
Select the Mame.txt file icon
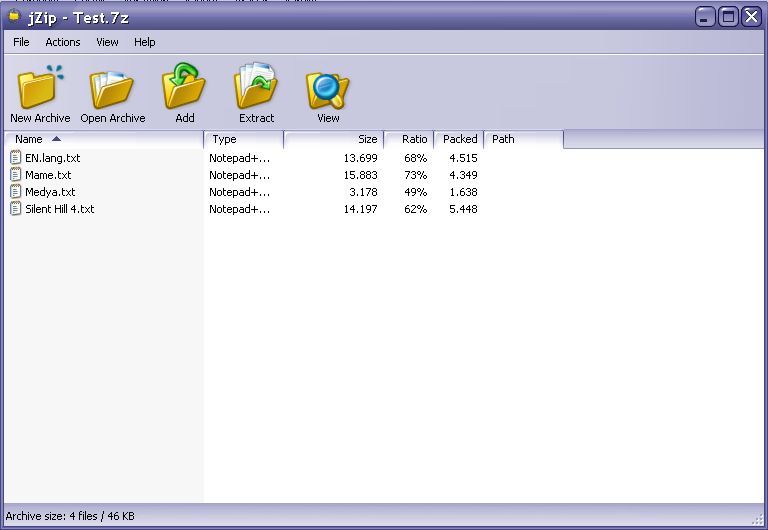[x=16, y=175]
